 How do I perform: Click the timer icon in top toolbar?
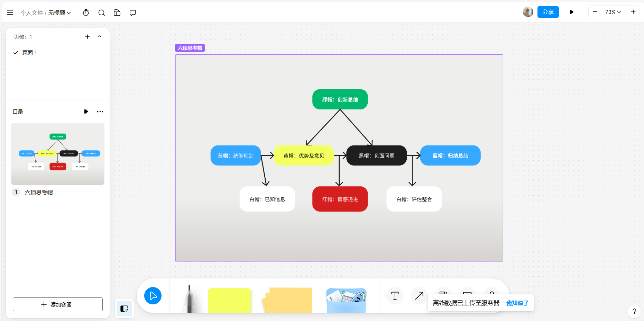[86, 13]
